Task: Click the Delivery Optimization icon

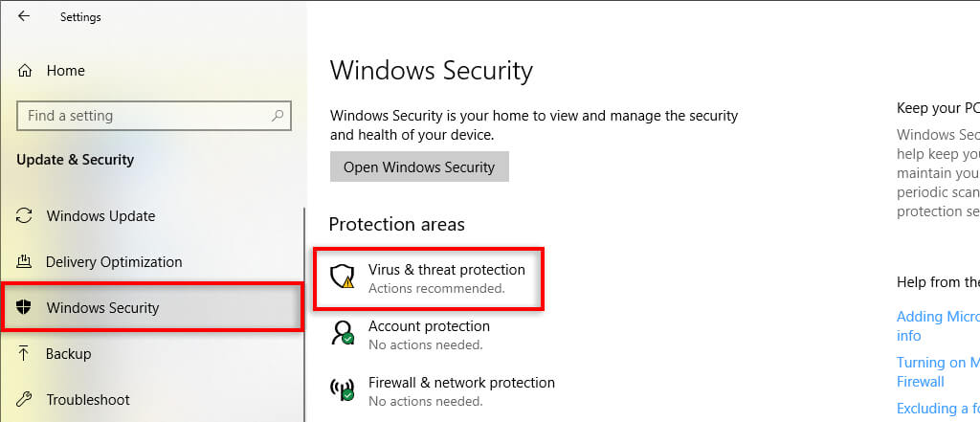Action: click(26, 262)
